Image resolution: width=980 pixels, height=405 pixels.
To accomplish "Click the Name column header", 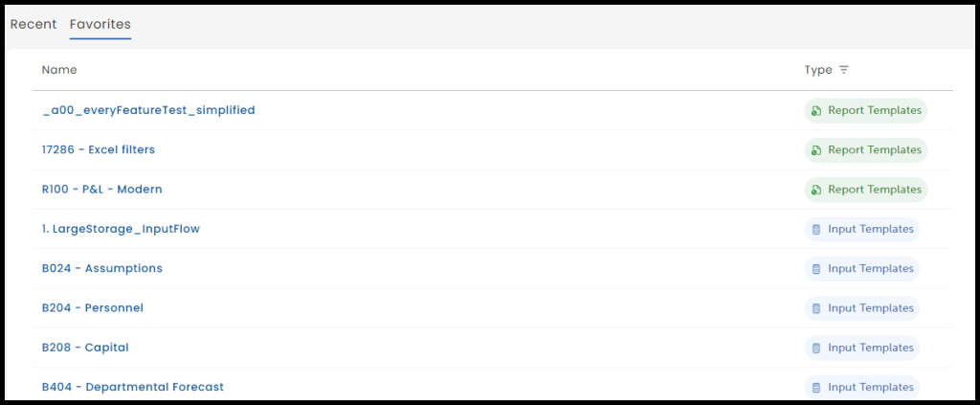I will [x=59, y=70].
